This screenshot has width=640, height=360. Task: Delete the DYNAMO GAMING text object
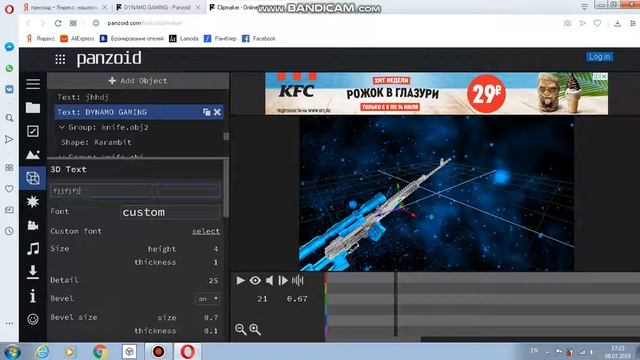click(217, 112)
